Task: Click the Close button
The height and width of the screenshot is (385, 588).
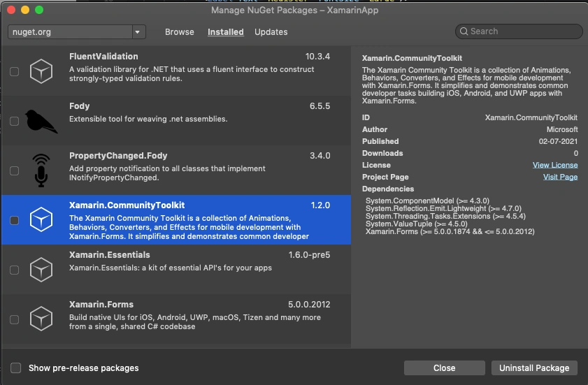Action: pos(445,368)
